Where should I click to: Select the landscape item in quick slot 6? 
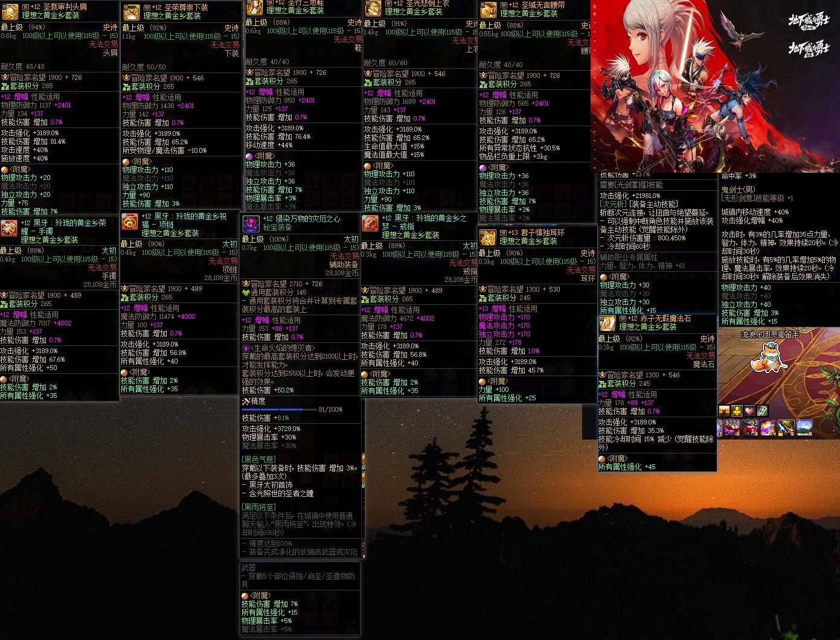[804, 428]
